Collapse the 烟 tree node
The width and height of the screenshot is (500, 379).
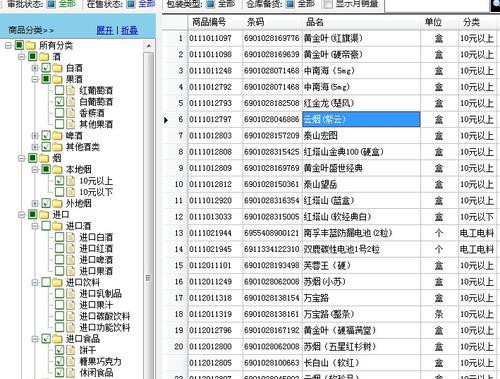22,158
